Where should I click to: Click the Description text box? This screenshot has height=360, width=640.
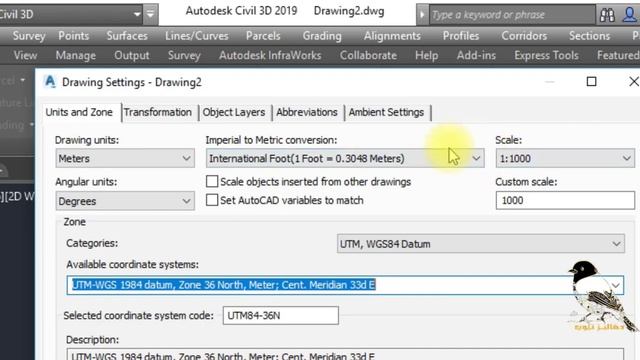click(x=345, y=354)
